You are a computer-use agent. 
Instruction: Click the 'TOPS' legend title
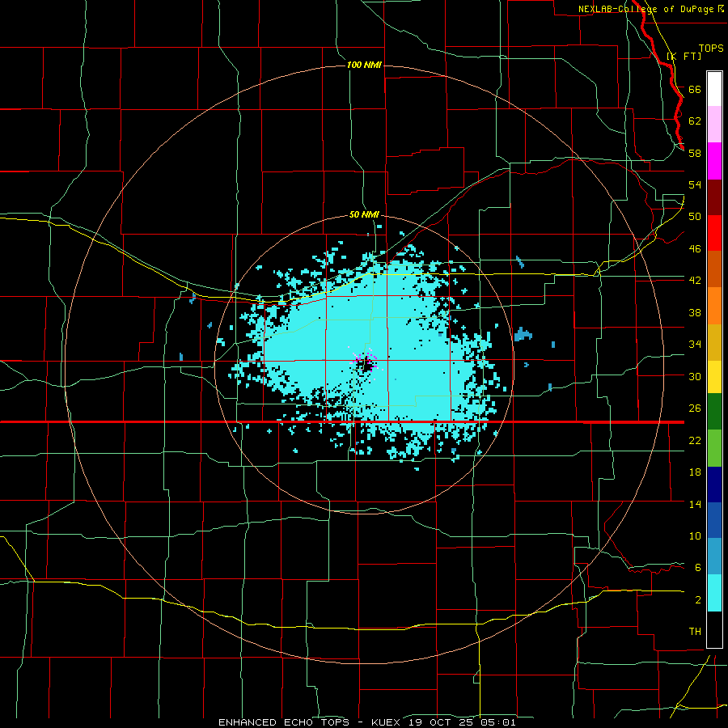[711, 48]
